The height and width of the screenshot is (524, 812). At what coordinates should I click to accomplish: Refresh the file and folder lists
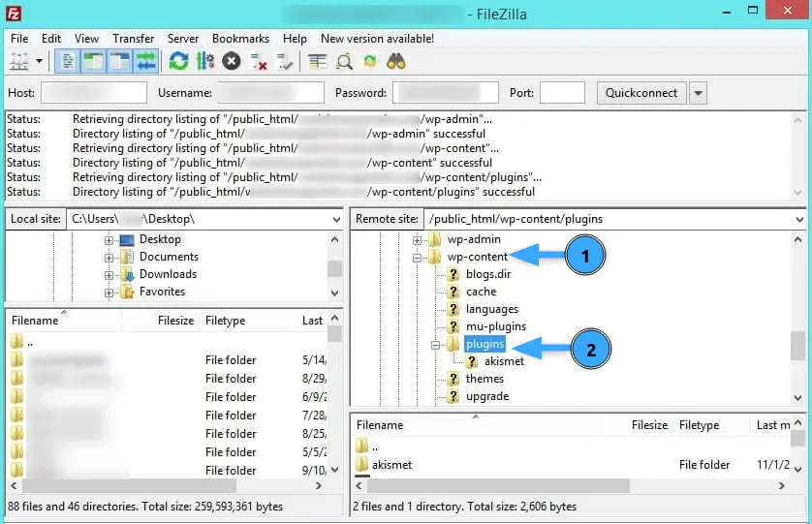coord(178,62)
